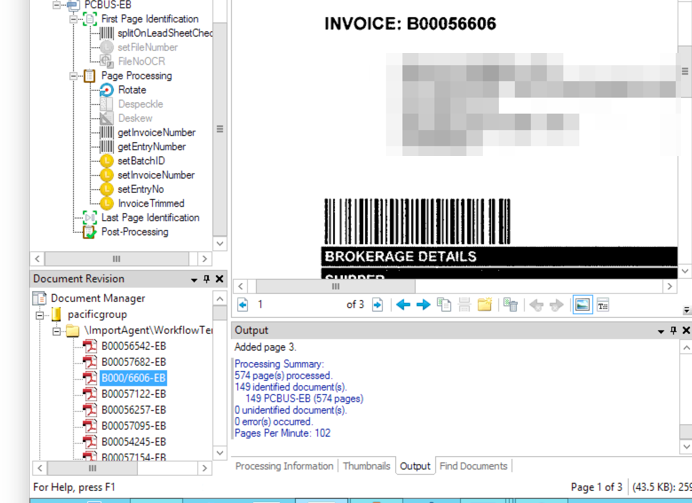
Task: Switch to the Thumbnails tab
Action: click(x=366, y=466)
